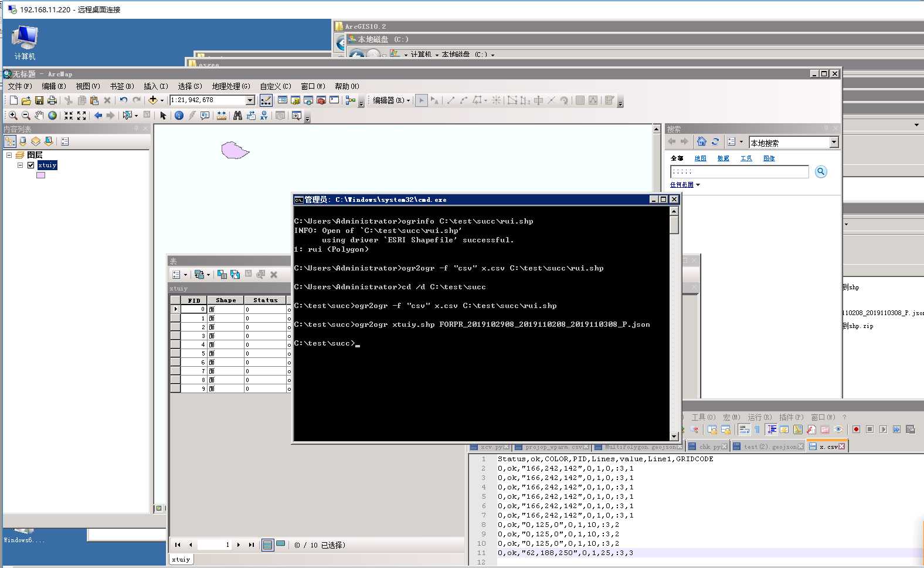Viewport: 924px width, 568px height.
Task: Open the 视图(V) menu in ArcMap
Action: 88,86
